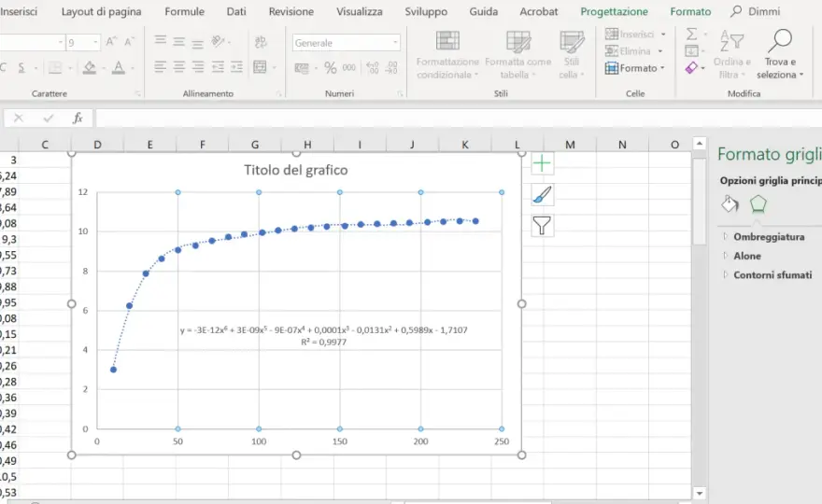
Task: Switch to the Revisione tab
Action: 291,11
